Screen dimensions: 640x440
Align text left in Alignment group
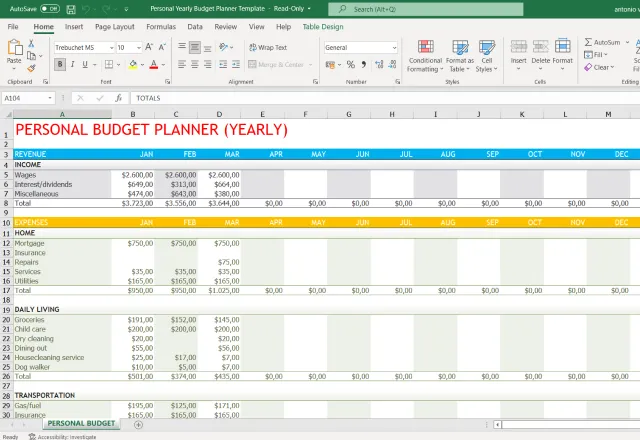(182, 64)
